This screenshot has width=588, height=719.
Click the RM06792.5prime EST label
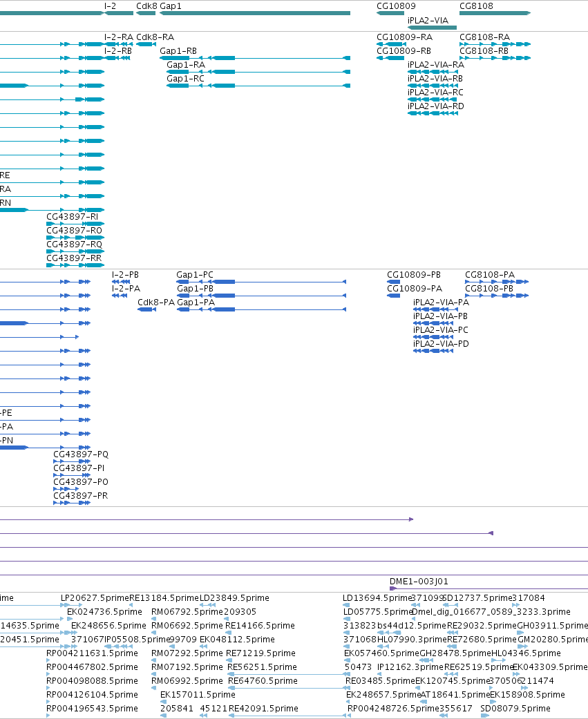tap(187, 612)
